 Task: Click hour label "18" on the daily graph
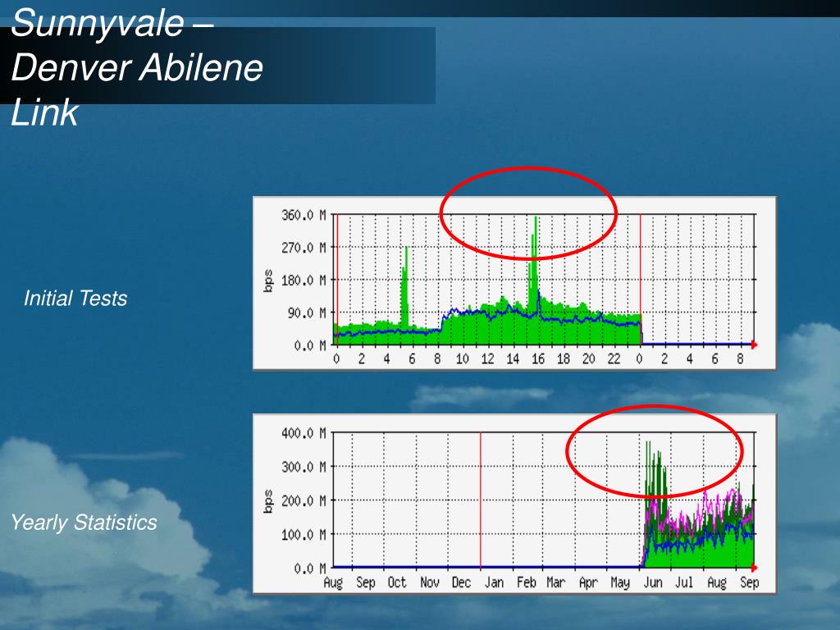point(564,359)
